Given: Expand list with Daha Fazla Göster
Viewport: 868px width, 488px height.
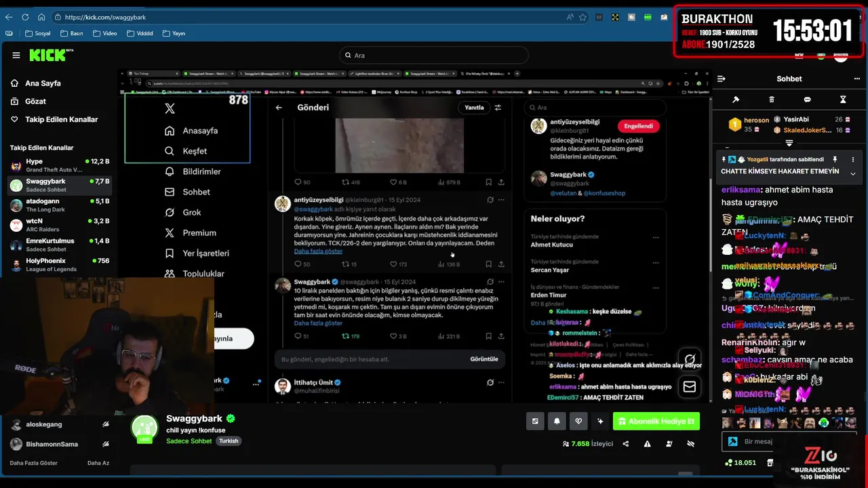Looking at the screenshot, I should point(33,463).
